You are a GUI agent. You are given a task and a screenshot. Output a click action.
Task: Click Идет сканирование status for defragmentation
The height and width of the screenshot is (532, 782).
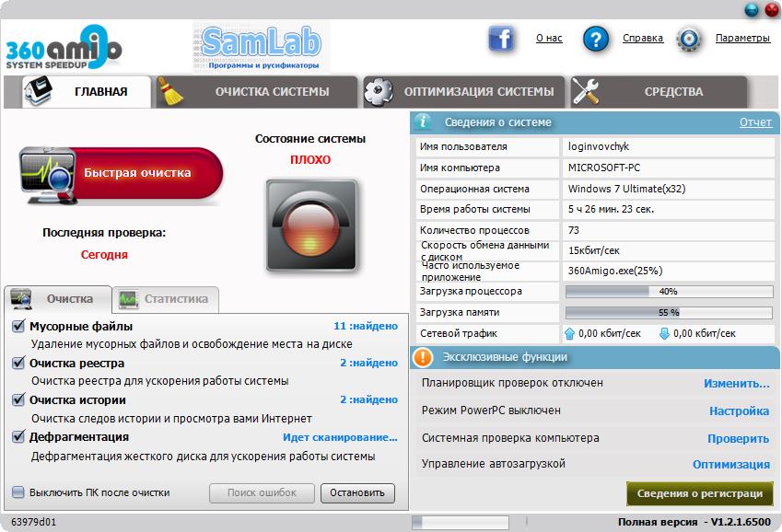[x=340, y=437]
